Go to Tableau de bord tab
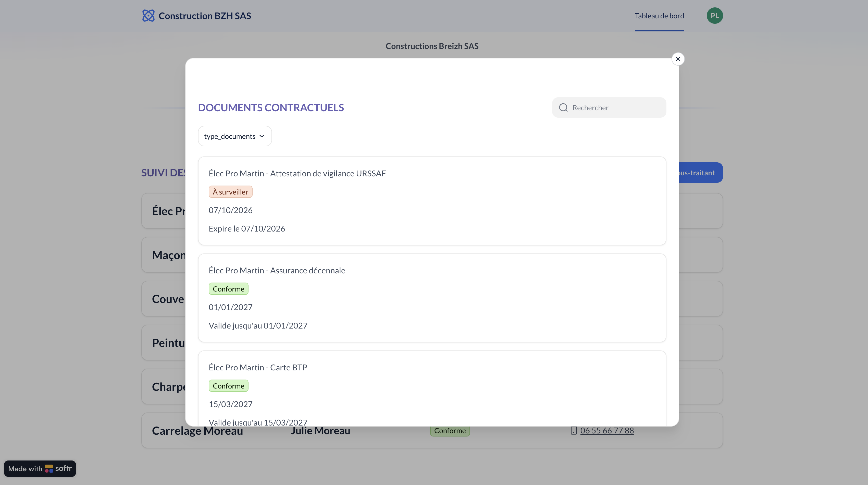The image size is (868, 485). (x=659, y=16)
